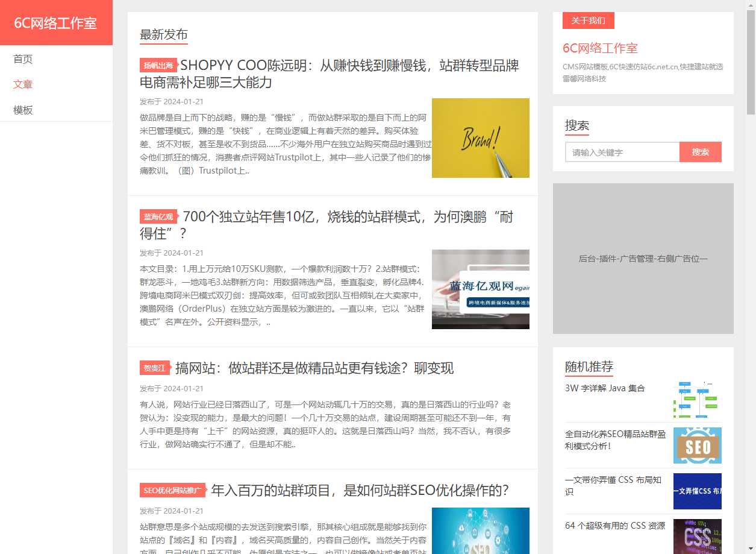Click the CMS网站模板 description text
Screen dimensions: 756x554
643,72
